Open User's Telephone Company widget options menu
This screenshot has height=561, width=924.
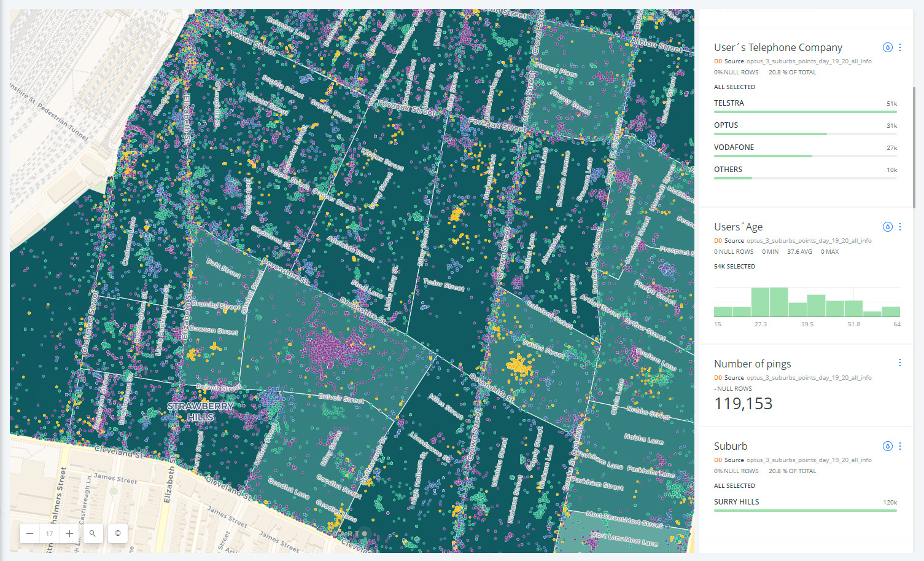900,47
